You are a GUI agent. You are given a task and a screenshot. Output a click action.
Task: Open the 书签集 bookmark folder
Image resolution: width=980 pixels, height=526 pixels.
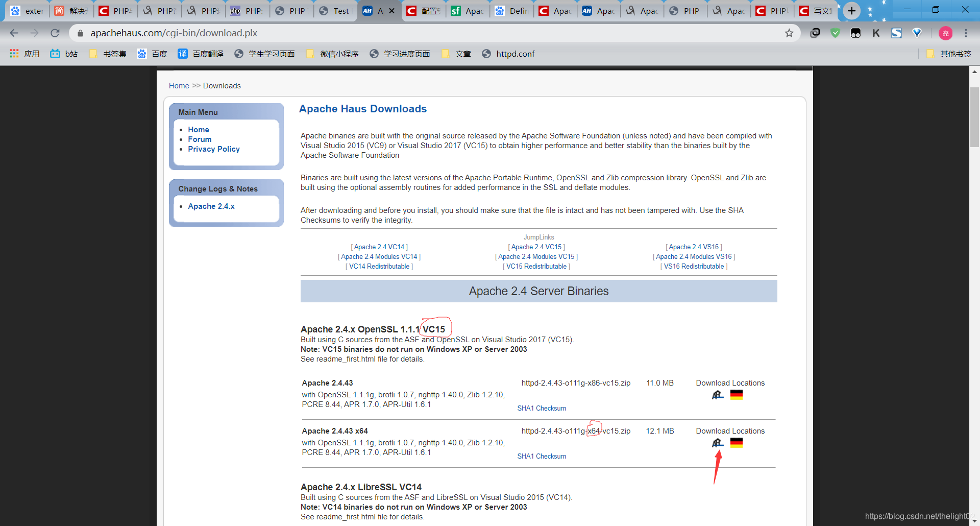[x=108, y=54]
